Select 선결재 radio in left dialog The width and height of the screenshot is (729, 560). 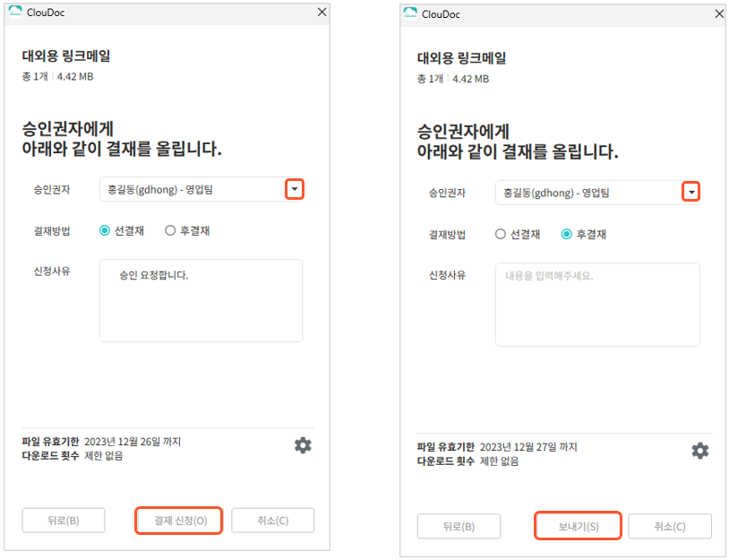pos(105,230)
